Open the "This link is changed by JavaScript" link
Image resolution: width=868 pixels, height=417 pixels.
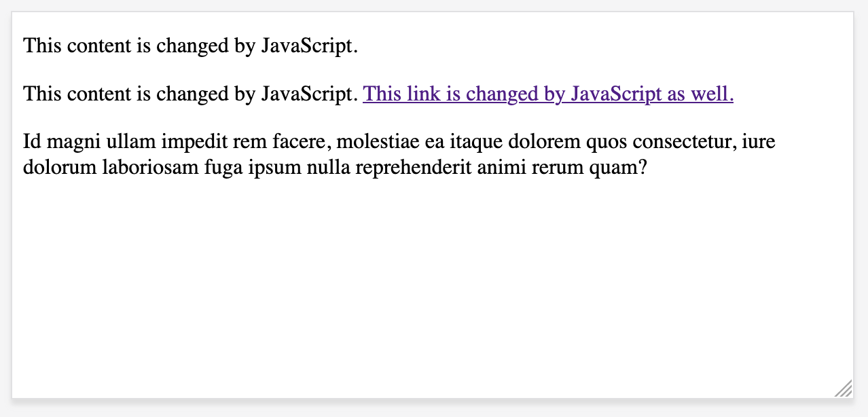tap(548, 94)
